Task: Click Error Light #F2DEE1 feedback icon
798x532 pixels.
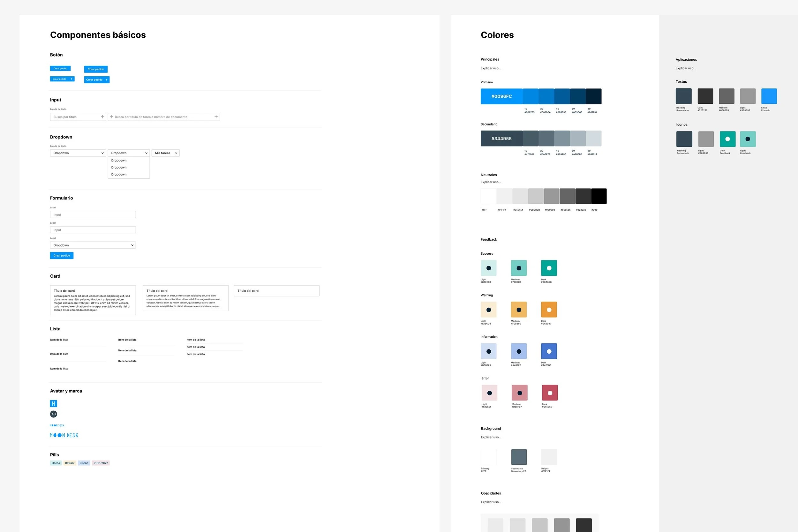Action: point(490,393)
